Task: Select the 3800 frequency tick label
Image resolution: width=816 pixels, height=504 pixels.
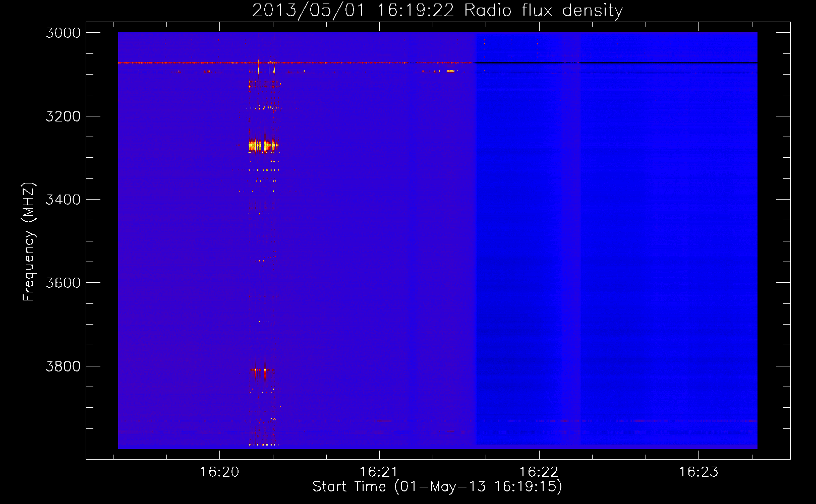Action: point(63,366)
